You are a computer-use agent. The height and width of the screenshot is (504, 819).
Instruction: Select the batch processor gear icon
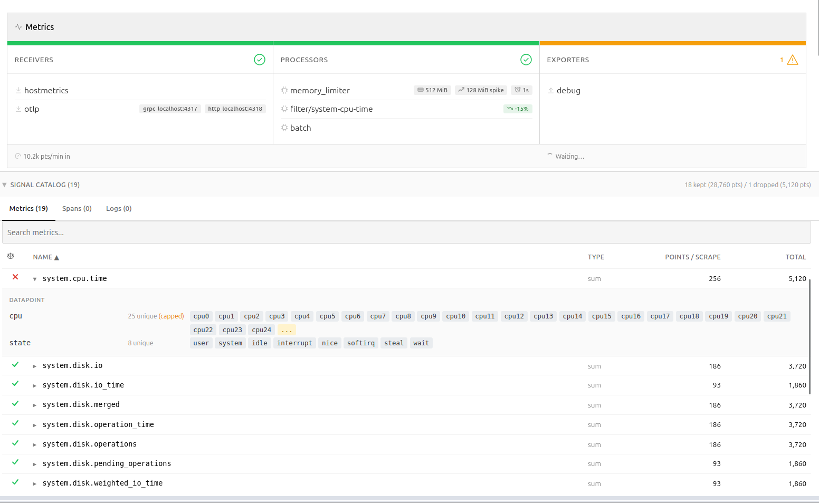coord(284,128)
